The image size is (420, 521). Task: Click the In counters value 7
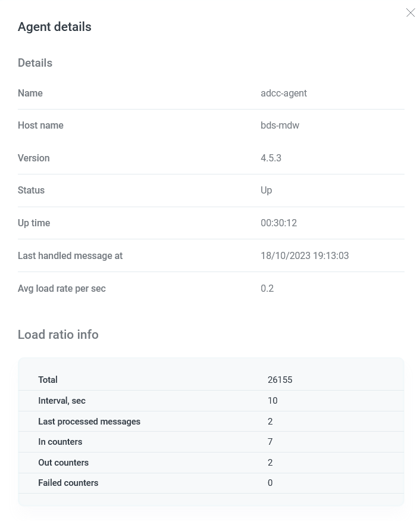[x=270, y=442]
